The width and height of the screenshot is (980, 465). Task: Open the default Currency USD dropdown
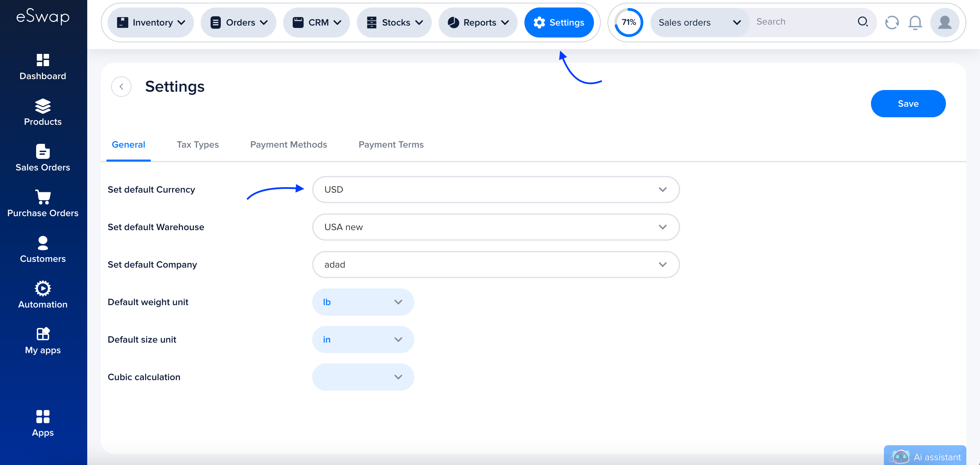496,190
